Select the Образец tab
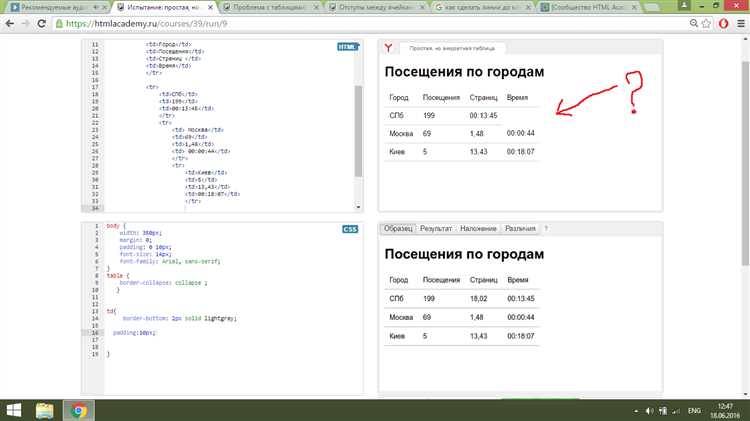This screenshot has width=750, height=421. pos(398,229)
